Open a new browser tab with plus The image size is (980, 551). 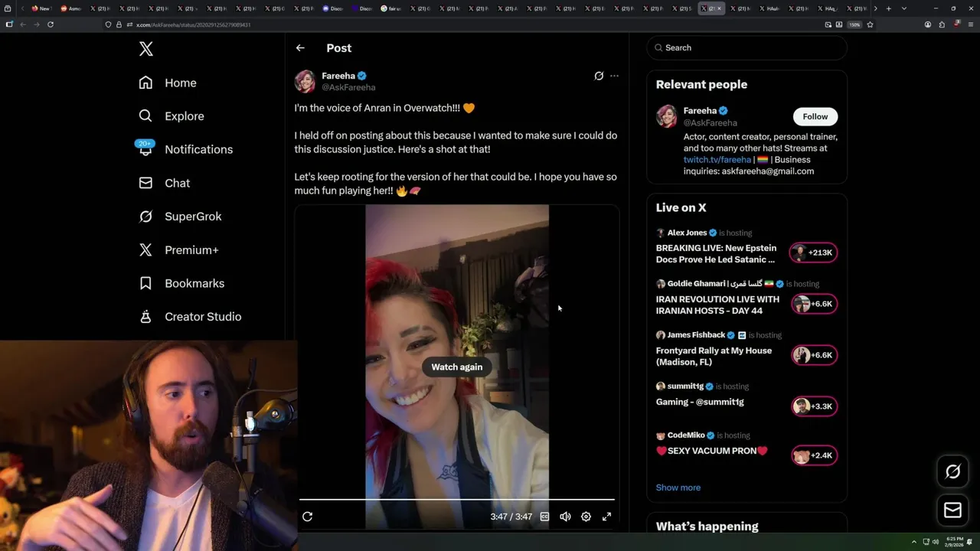click(x=888, y=8)
